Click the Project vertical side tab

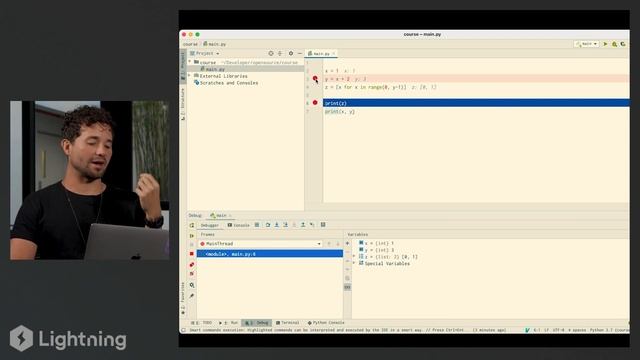183,65
